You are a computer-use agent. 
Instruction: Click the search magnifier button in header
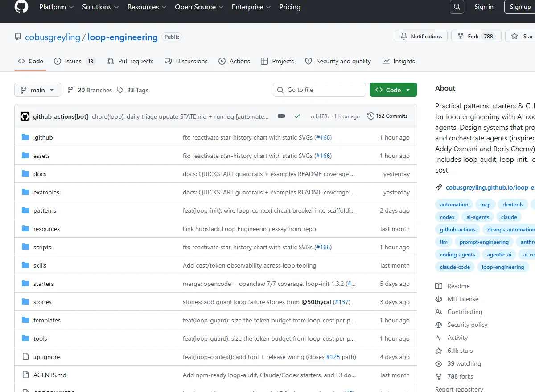[x=457, y=7]
